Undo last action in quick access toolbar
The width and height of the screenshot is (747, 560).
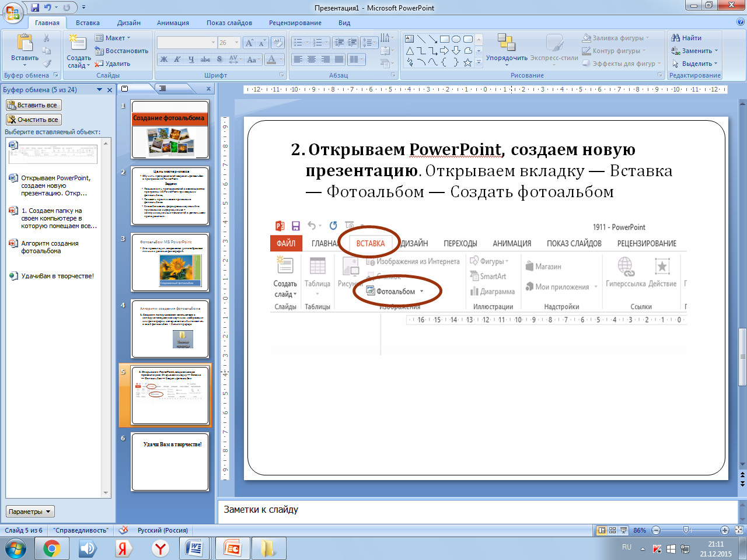coord(48,8)
